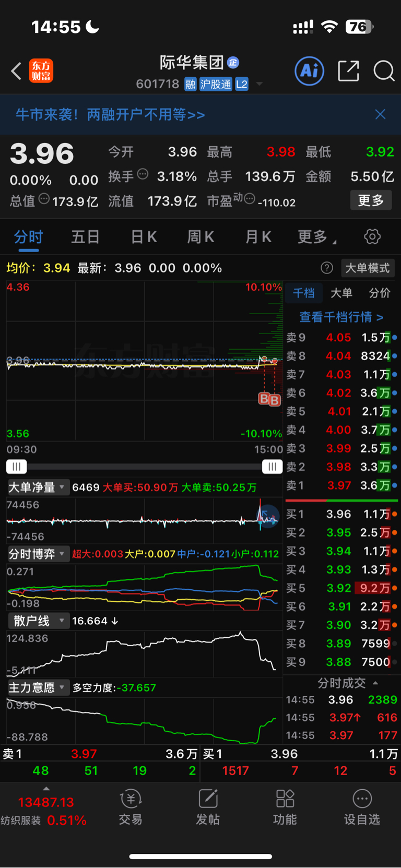Tap the bottom 买1 3.96 1.1万 bar
Viewport: 401px width, 868px height.
(301, 754)
